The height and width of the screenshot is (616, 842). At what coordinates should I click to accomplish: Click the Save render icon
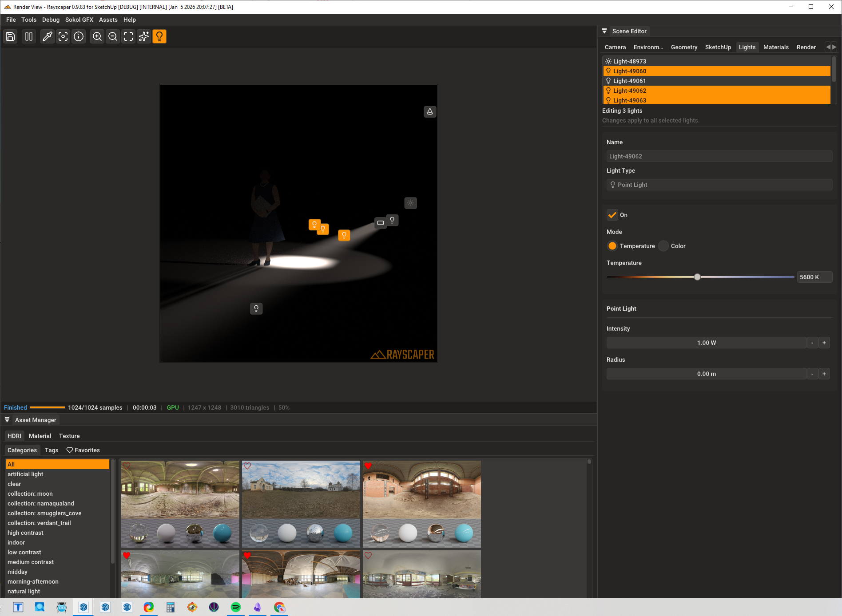[10, 36]
